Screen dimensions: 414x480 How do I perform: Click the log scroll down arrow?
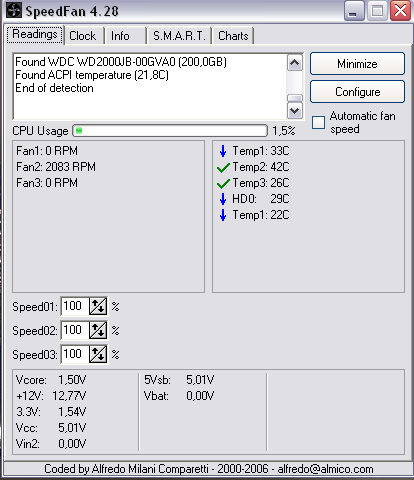295,110
